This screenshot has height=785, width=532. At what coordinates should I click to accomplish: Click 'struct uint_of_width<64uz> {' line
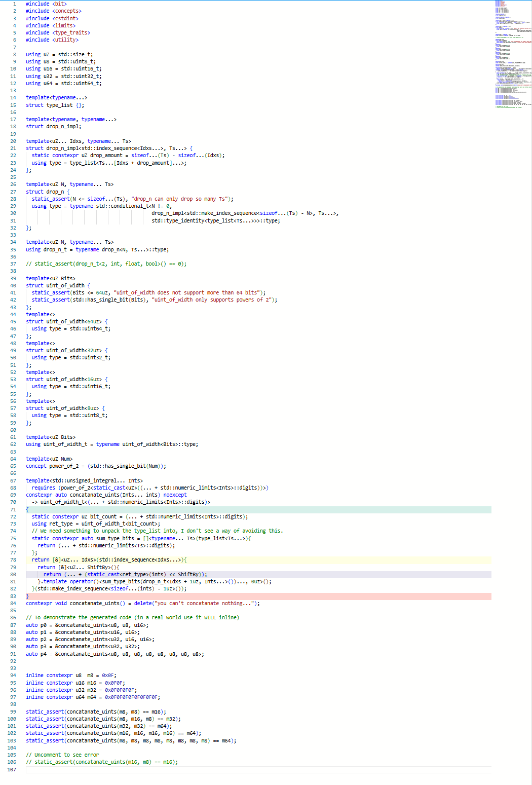[x=67, y=322]
